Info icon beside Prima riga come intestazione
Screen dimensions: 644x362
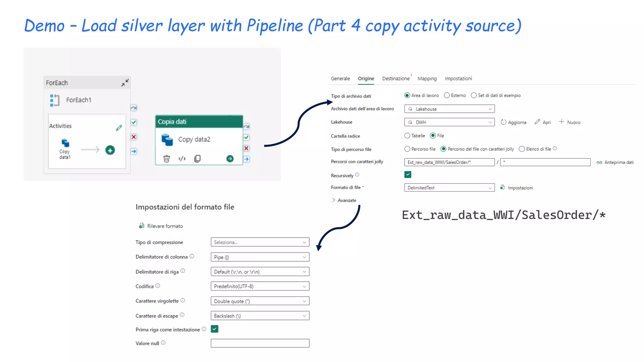tap(204, 329)
